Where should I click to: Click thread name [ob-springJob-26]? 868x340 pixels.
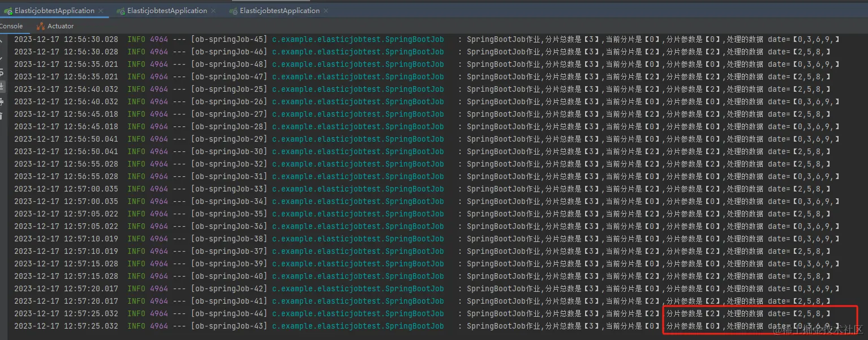pos(229,101)
